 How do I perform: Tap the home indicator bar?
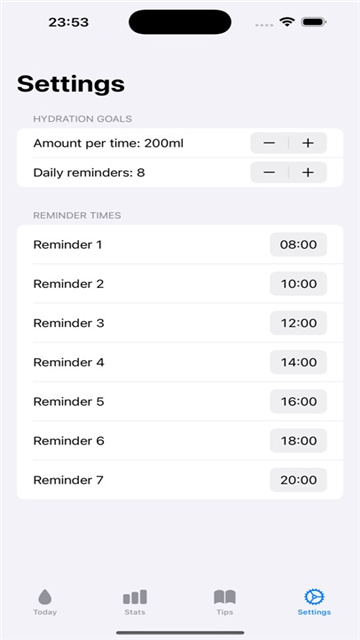tap(180, 633)
